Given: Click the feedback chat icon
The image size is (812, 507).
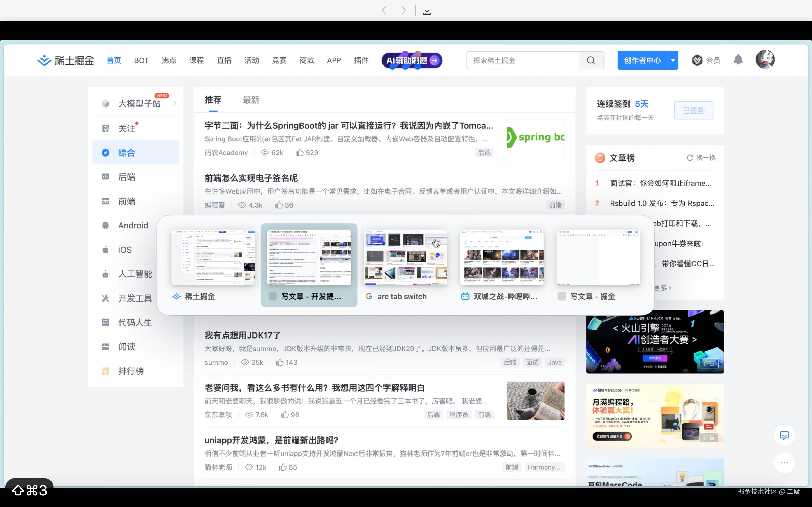Looking at the screenshot, I should pos(784,435).
